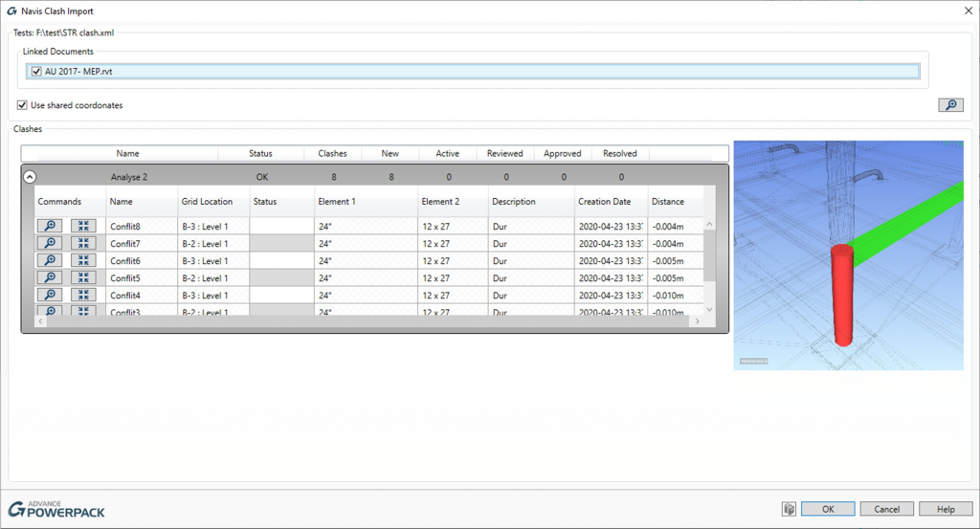The height and width of the screenshot is (529, 980).
Task: Click the Cancel button
Action: 887,509
